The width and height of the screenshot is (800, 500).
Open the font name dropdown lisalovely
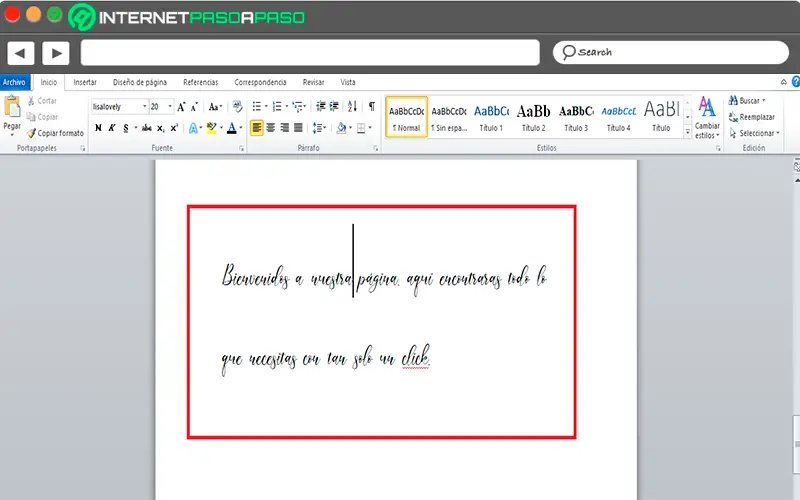click(x=118, y=106)
